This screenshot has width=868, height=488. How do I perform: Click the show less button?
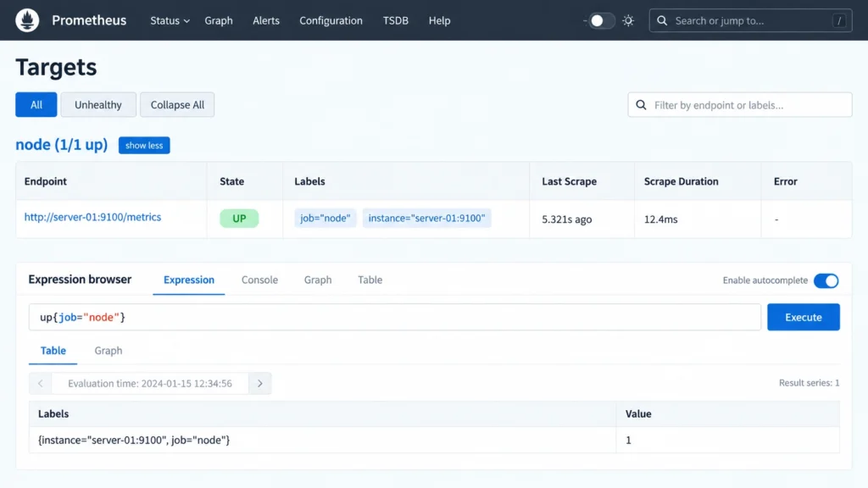tap(144, 146)
